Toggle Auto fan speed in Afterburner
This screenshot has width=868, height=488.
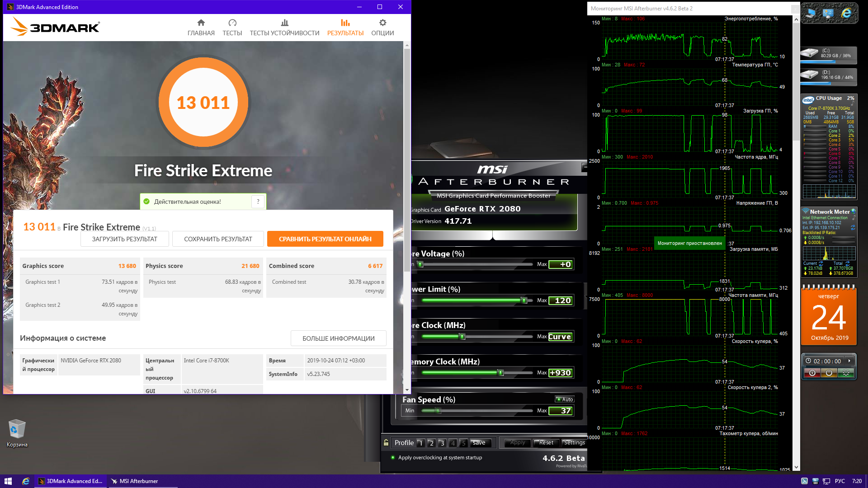[x=565, y=399]
